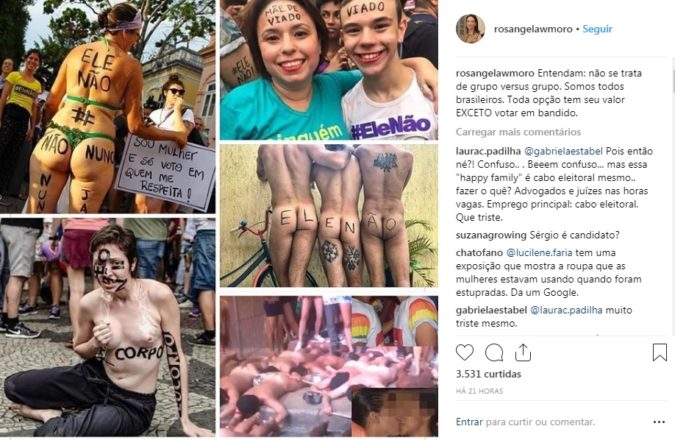The image size is (675, 440).
Task: Open the laurac.padilha commenter profile
Action: 488,151
